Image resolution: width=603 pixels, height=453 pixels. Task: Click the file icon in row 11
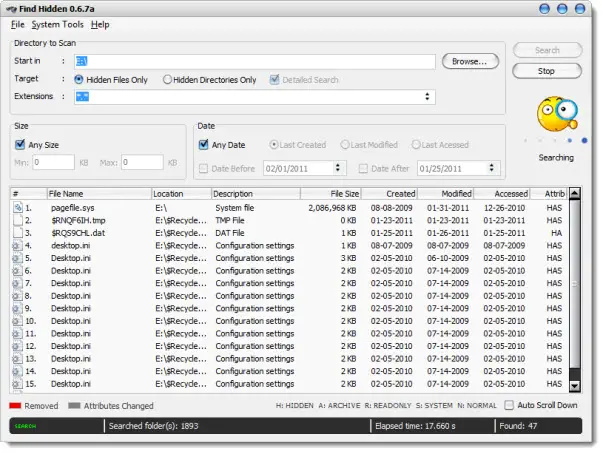point(17,333)
